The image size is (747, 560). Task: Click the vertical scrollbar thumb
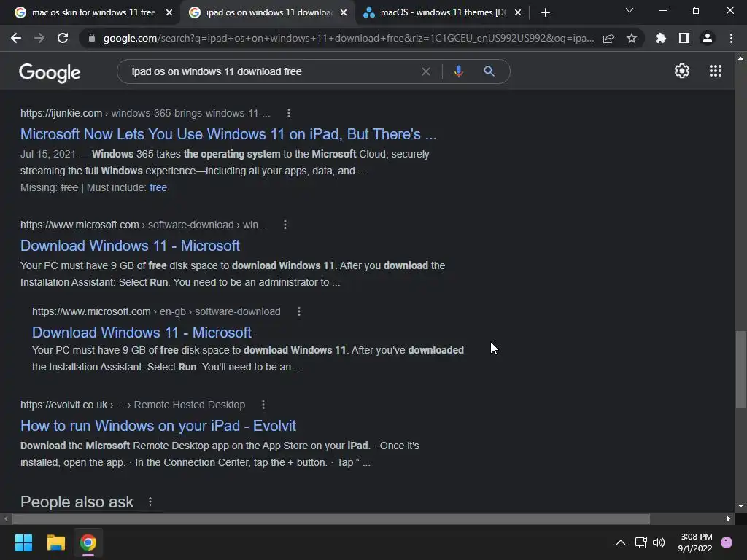coord(740,370)
